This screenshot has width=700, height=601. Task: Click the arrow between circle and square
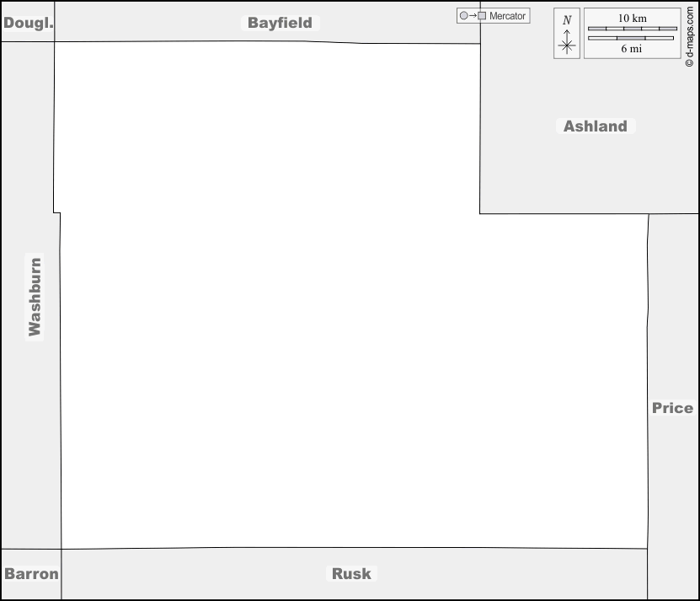click(473, 16)
